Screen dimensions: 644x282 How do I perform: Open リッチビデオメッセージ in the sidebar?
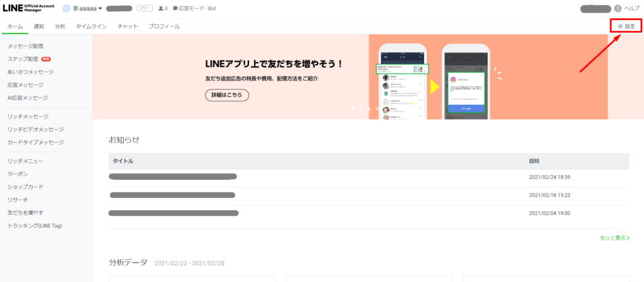pos(35,129)
